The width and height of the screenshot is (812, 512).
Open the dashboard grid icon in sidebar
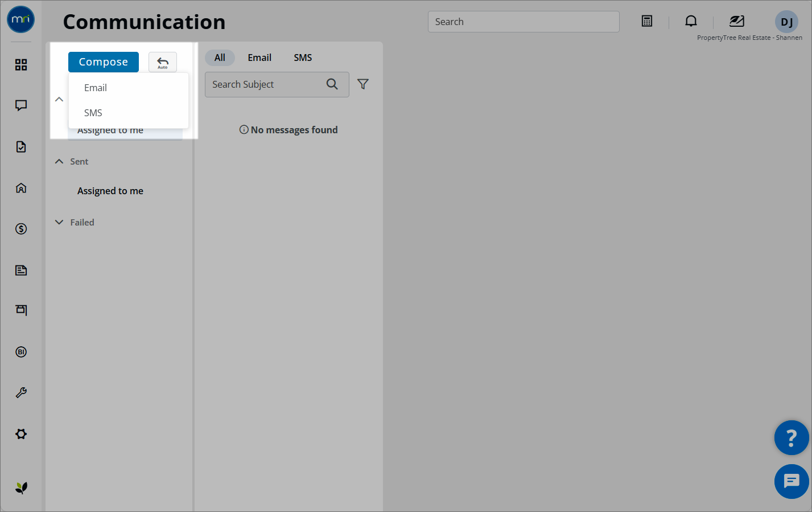click(x=21, y=65)
